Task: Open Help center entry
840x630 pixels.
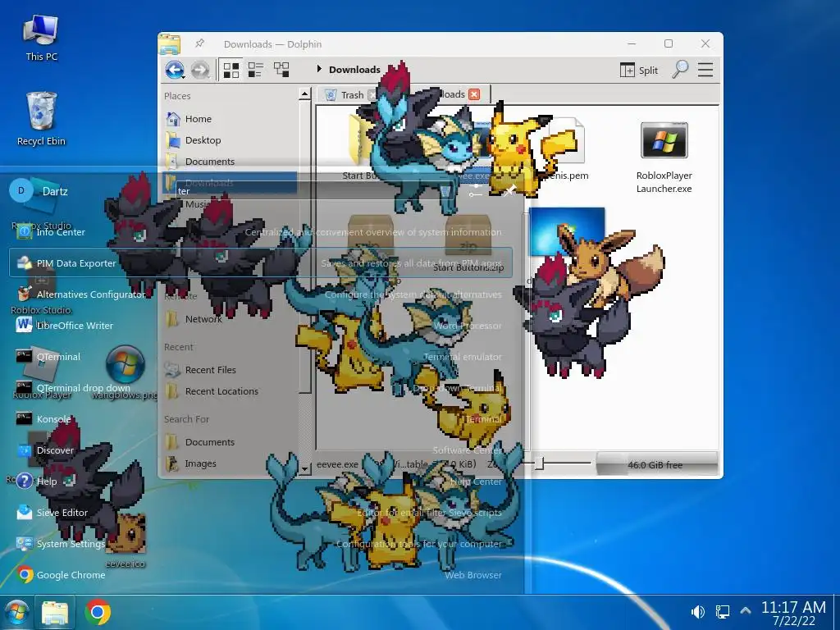Action: pyautogui.click(x=261, y=481)
